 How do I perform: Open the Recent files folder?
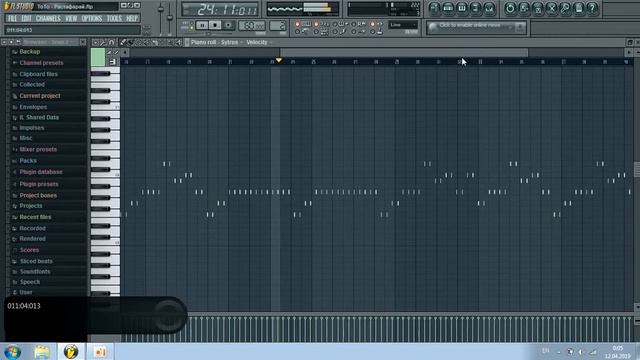(35, 217)
